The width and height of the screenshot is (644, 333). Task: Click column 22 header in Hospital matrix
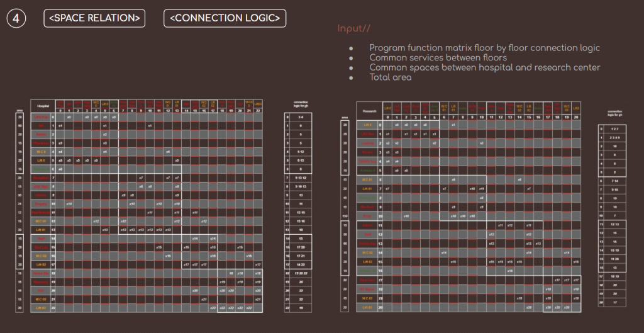tap(258, 111)
